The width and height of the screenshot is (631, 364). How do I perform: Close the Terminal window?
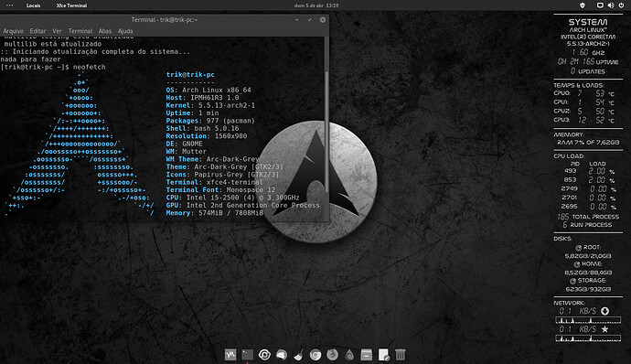click(323, 20)
